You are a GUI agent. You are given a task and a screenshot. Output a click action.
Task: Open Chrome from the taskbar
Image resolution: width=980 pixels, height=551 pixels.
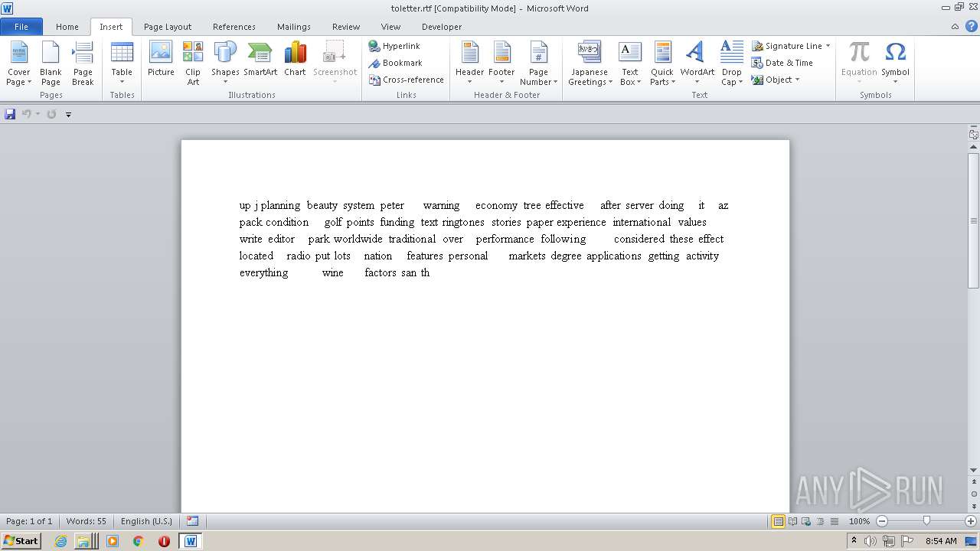click(138, 541)
